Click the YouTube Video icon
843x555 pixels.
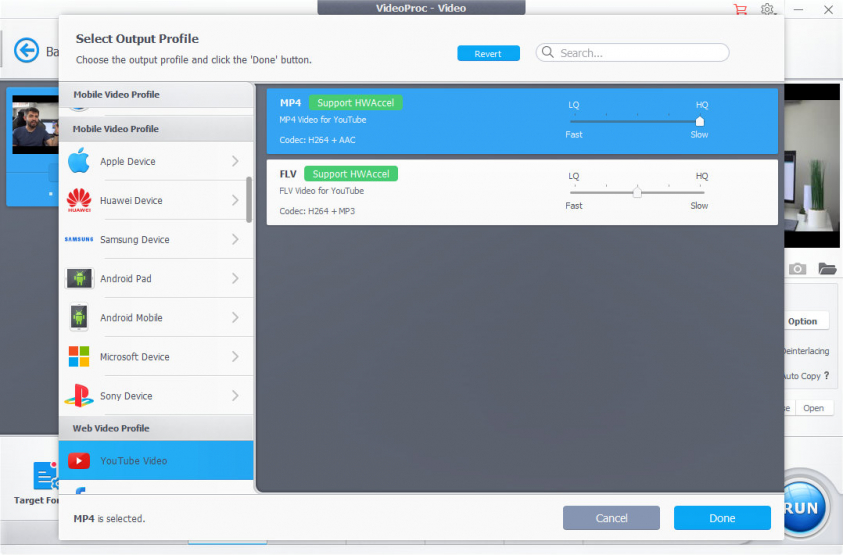pyautogui.click(x=79, y=461)
